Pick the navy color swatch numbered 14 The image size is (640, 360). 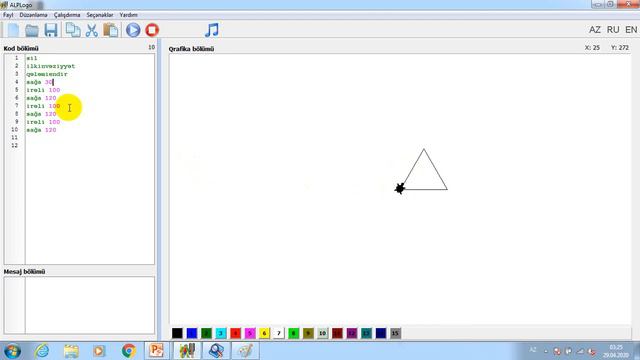coord(381,333)
